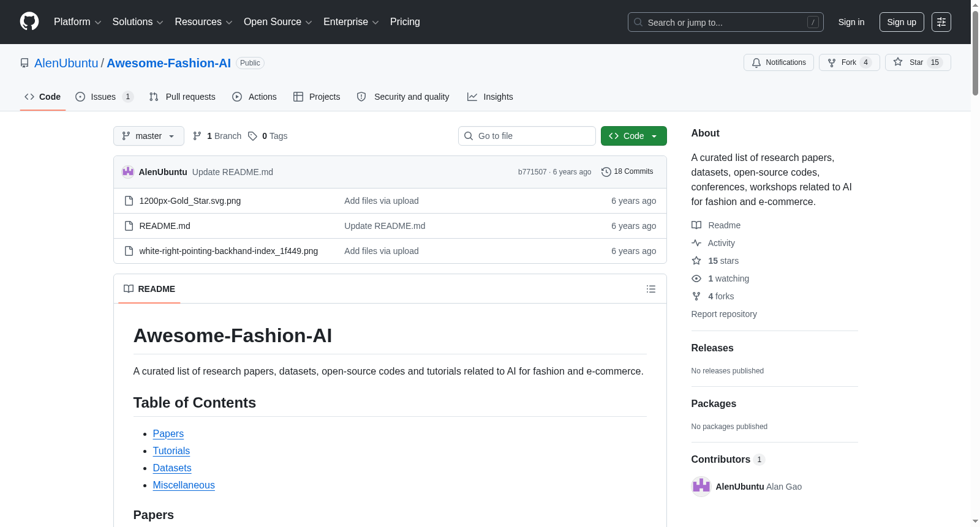This screenshot has height=527, width=980.
Task: Click the commit history clock icon
Action: pos(606,172)
